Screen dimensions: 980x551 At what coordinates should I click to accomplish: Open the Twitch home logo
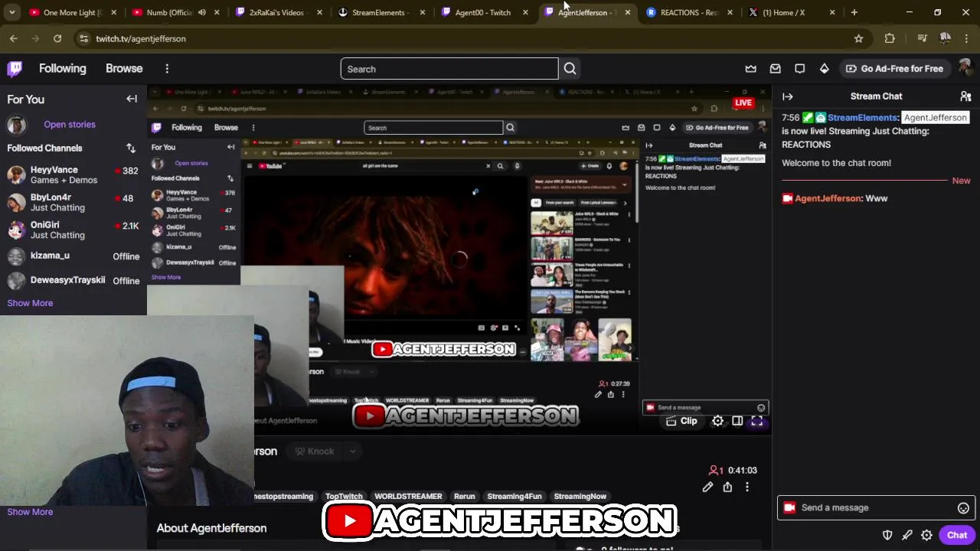(15, 69)
